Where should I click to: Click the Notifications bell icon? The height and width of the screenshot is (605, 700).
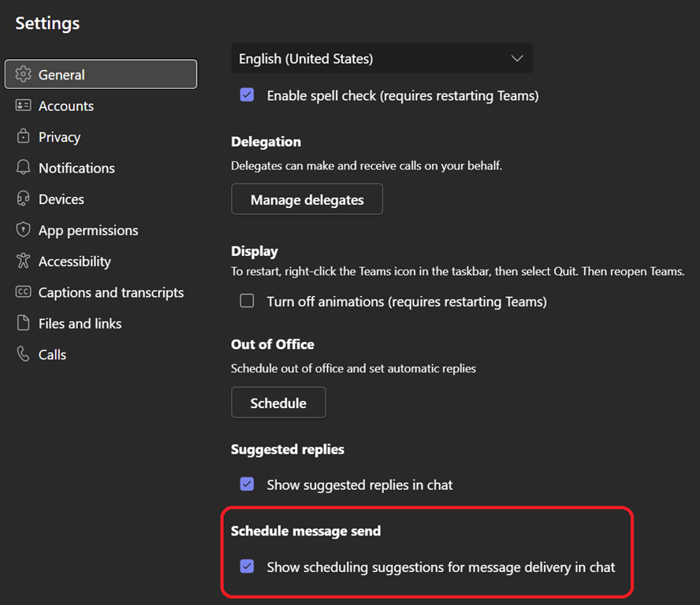point(24,168)
